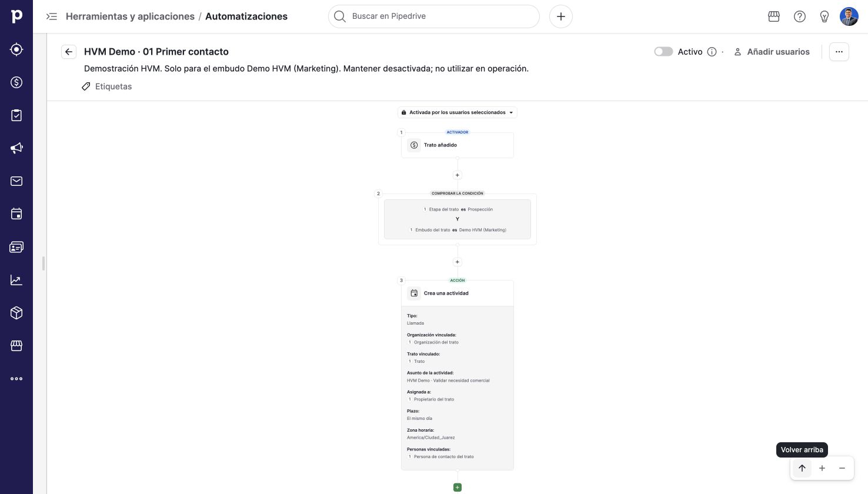Select the Crea una actividad action header
868x494 pixels.
point(458,293)
